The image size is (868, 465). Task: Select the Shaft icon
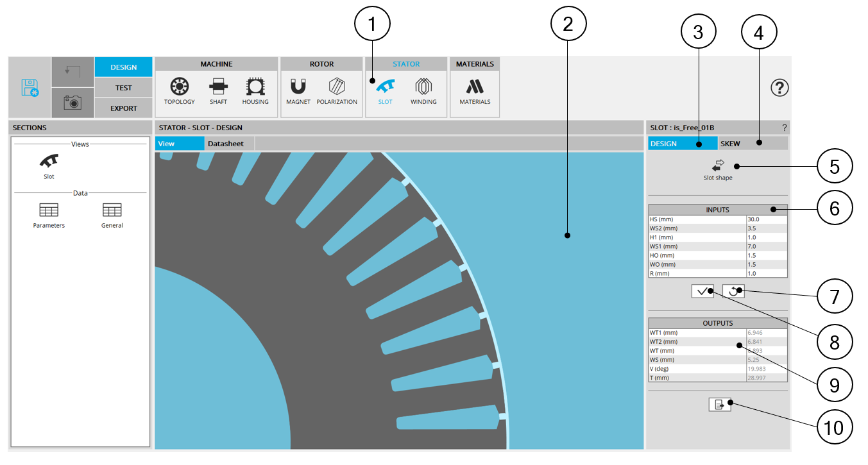click(x=218, y=87)
